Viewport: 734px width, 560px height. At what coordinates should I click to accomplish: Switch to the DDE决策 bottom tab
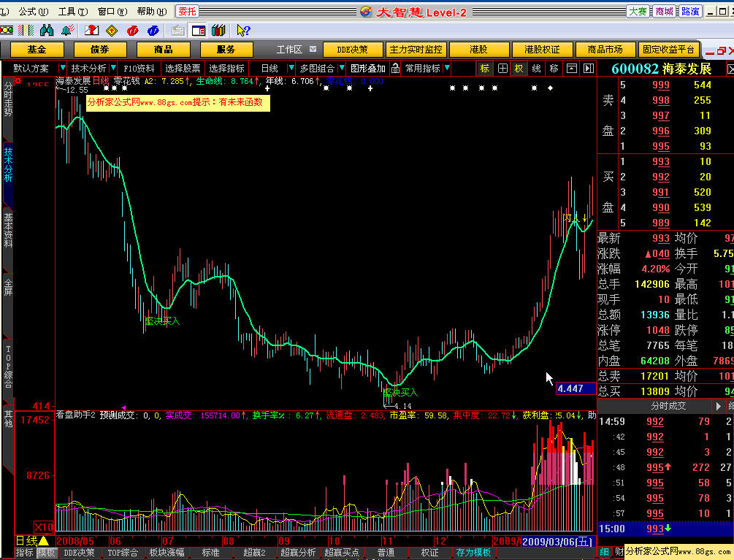pos(79,553)
